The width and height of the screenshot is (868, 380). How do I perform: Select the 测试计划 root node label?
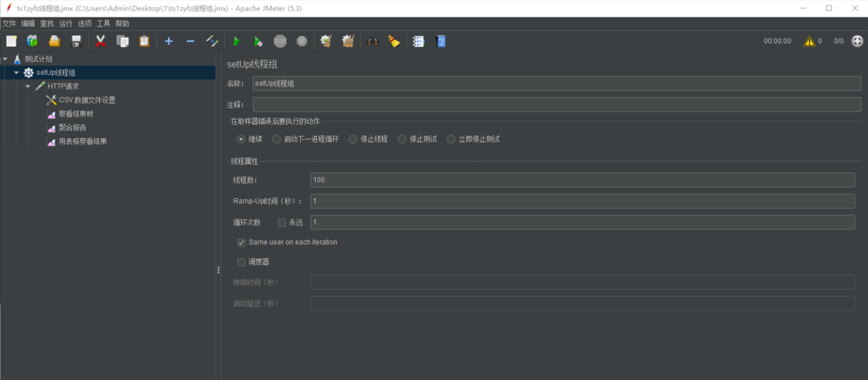tap(38, 59)
